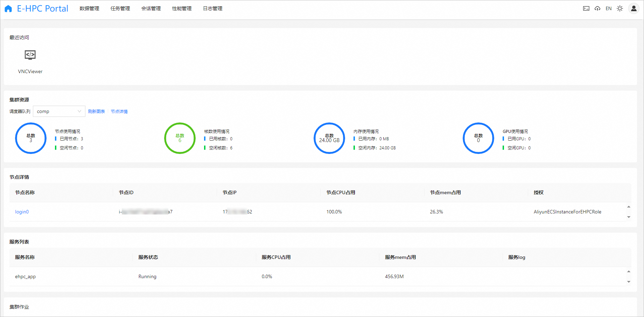Click the 100.0% CPU usage value
The width and height of the screenshot is (644, 317).
click(334, 212)
